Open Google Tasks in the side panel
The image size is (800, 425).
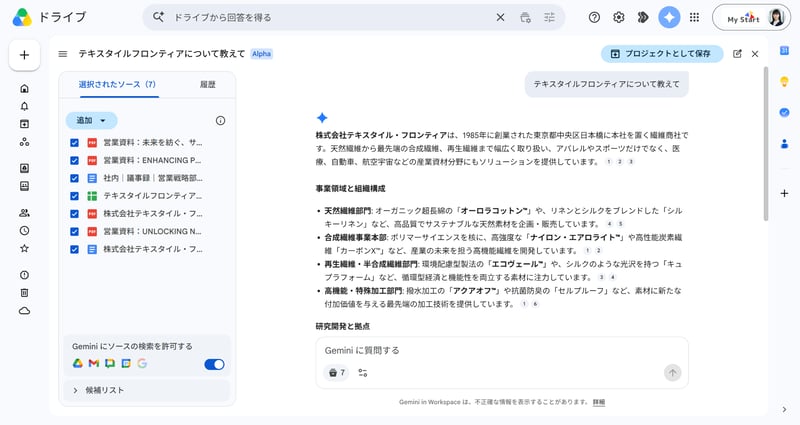coord(784,112)
